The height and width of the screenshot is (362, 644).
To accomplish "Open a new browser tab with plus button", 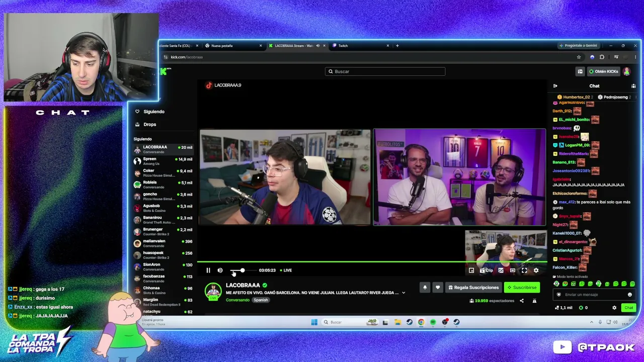I will coord(397,46).
